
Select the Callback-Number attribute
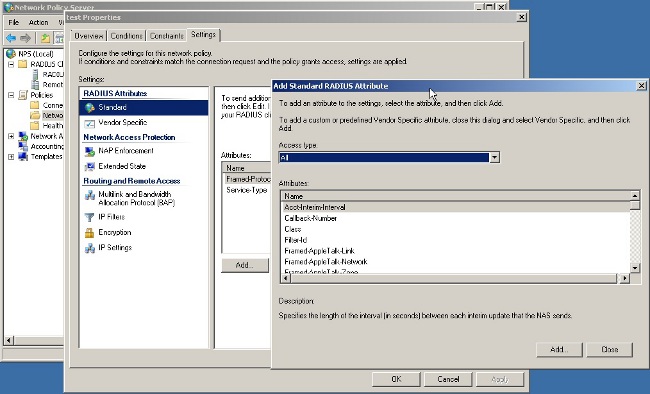(x=456, y=218)
